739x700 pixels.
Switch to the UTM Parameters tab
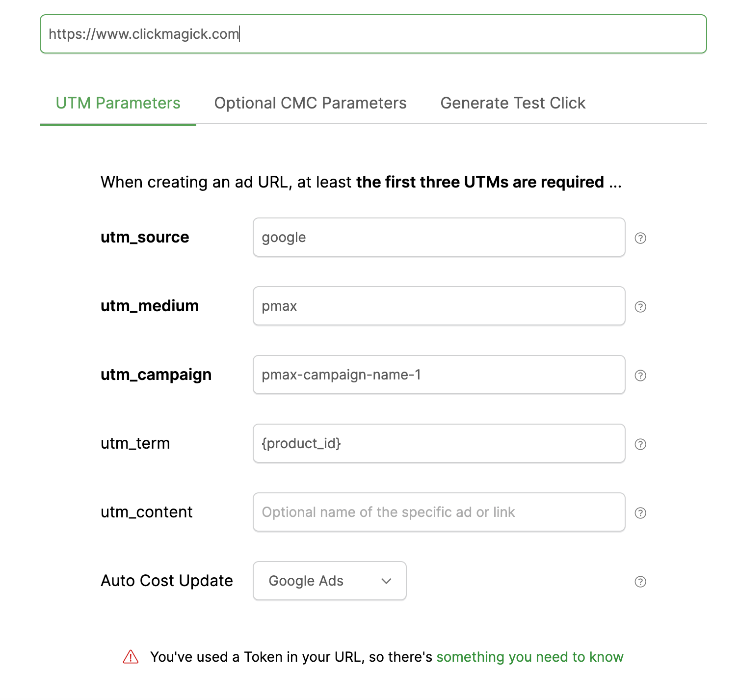118,103
